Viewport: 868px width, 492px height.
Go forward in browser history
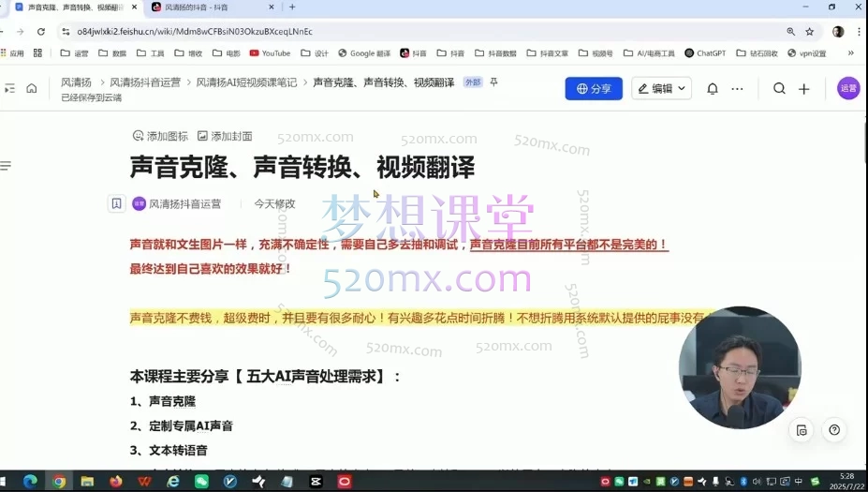20,32
